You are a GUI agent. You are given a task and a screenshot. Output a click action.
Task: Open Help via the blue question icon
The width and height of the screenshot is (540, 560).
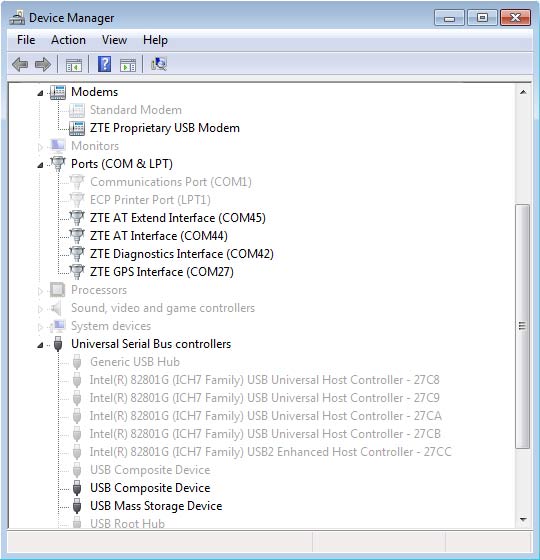click(x=104, y=64)
